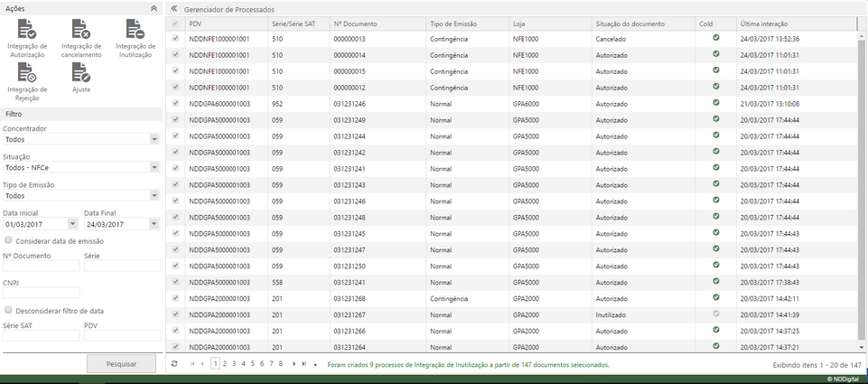The height and width of the screenshot is (384, 868).
Task: Check Desconsiderar filtro de data option
Action: point(8,310)
